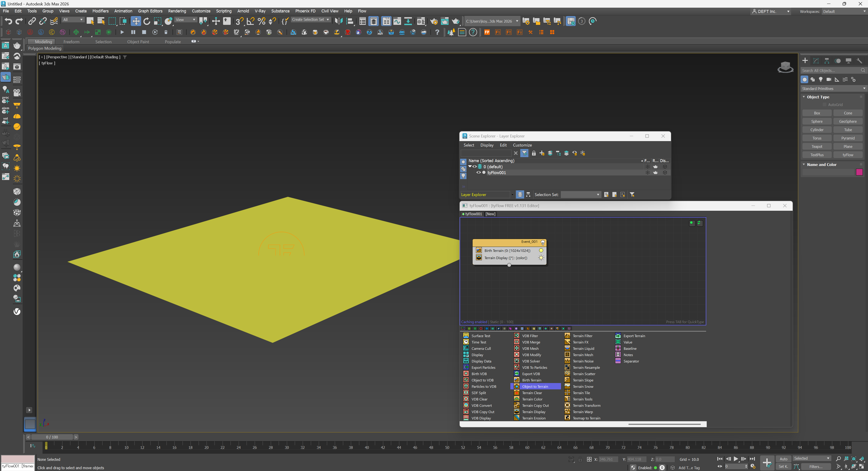
Task: Hide tyFlow001 using its eye icon
Action: 478,173
